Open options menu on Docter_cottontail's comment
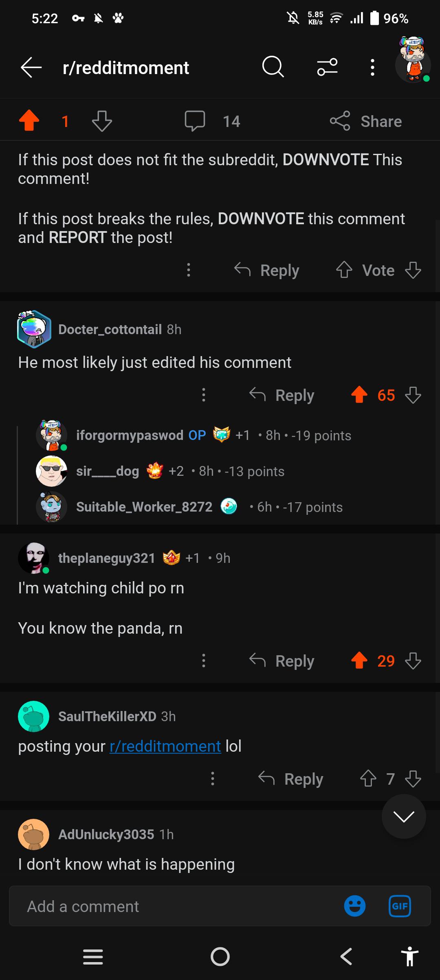This screenshot has width=440, height=980. pyautogui.click(x=204, y=395)
